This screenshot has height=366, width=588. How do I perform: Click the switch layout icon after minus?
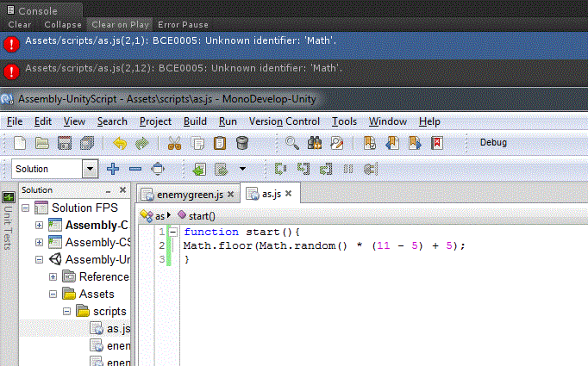(x=158, y=169)
